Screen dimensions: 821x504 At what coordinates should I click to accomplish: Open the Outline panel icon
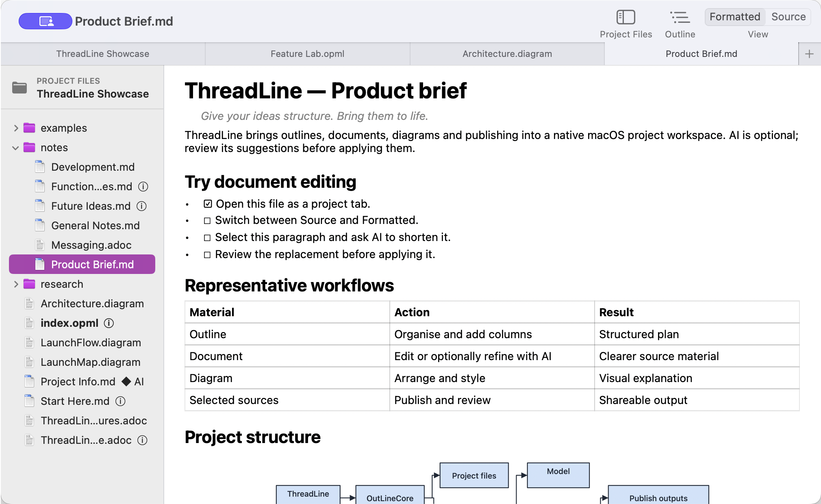[680, 17]
